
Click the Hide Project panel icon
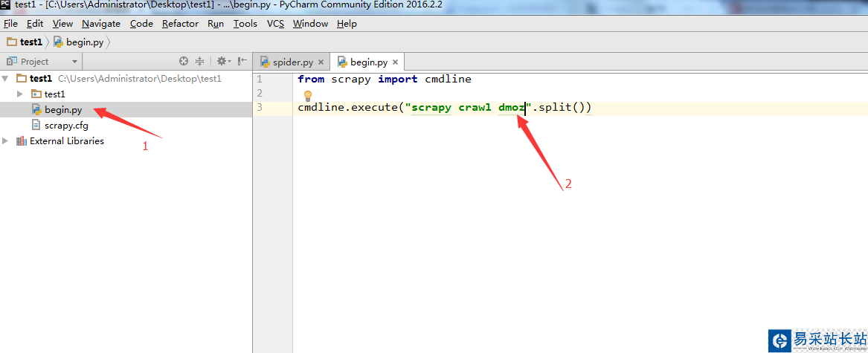(242, 62)
